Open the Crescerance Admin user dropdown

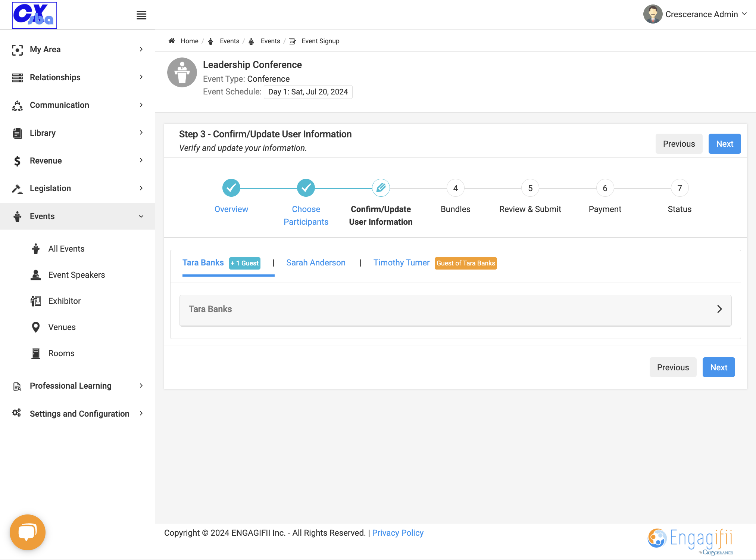click(x=695, y=14)
